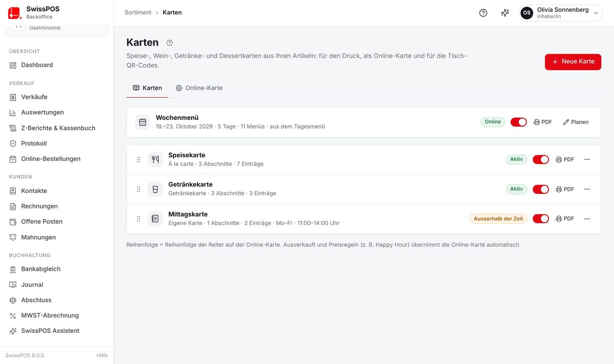Click the OS user avatar
Viewport: 614px width, 364px height.
point(527,13)
